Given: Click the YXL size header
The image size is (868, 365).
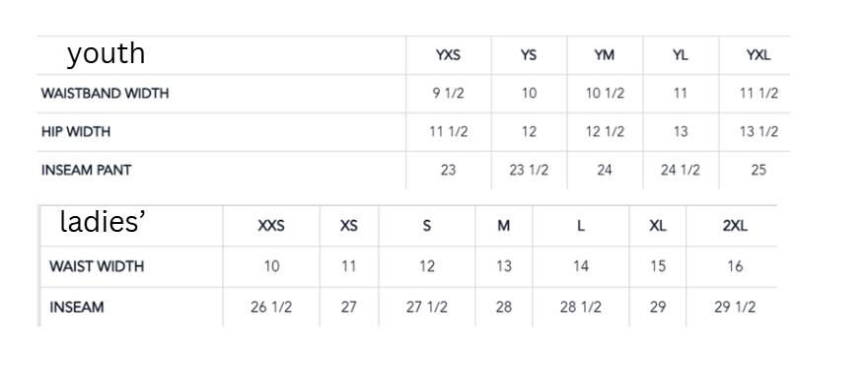Looking at the screenshot, I should tap(759, 55).
